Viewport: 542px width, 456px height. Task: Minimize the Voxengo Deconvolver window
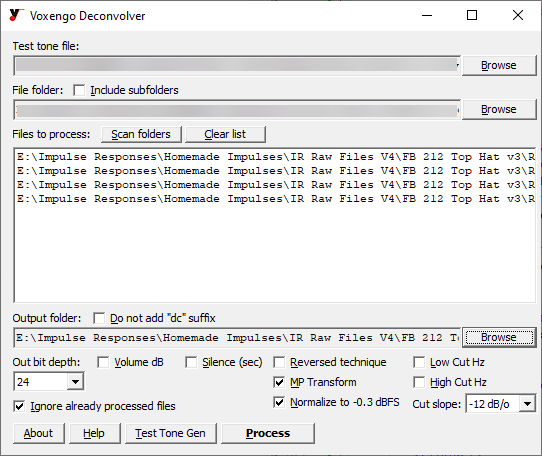click(427, 16)
